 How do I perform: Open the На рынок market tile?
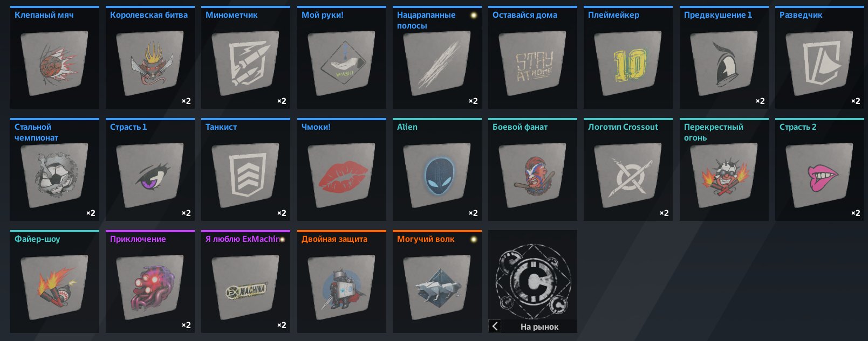(x=532, y=282)
